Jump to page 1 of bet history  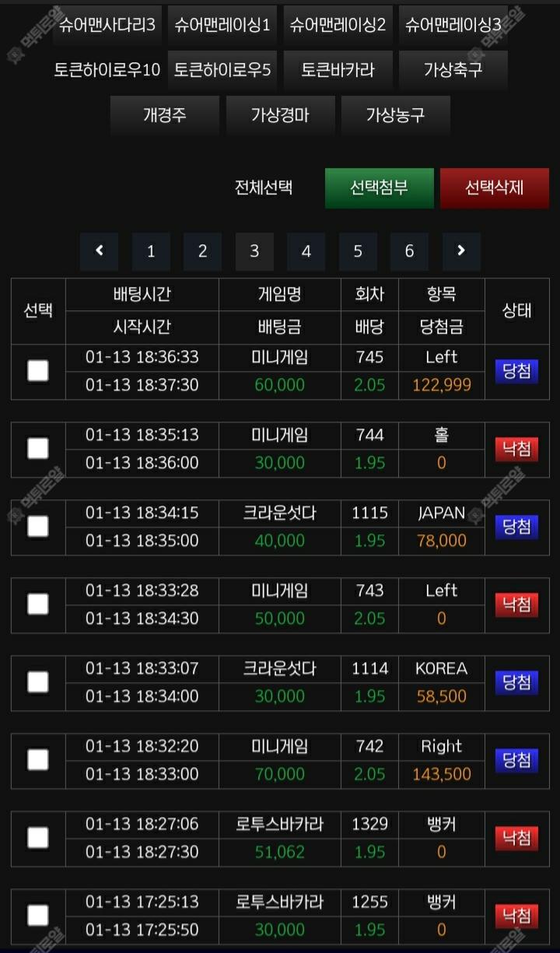pyautogui.click(x=151, y=251)
